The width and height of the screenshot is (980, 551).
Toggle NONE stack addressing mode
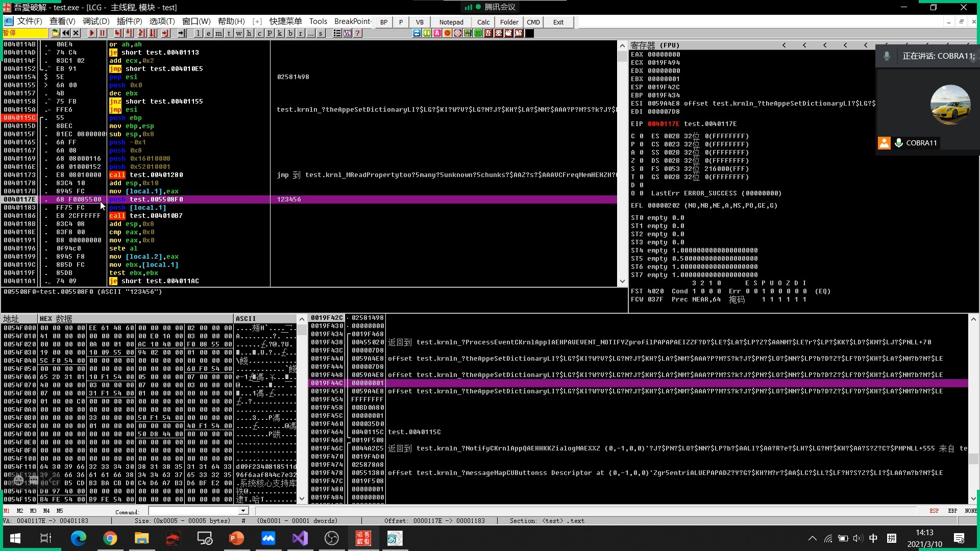971,511
